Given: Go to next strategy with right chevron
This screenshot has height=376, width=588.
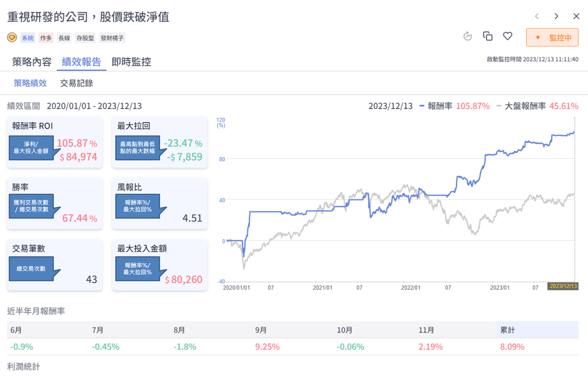Looking at the screenshot, I should (556, 16).
